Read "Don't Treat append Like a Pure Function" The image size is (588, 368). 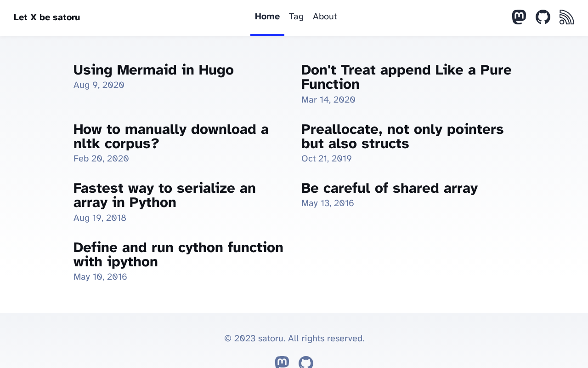406,77
